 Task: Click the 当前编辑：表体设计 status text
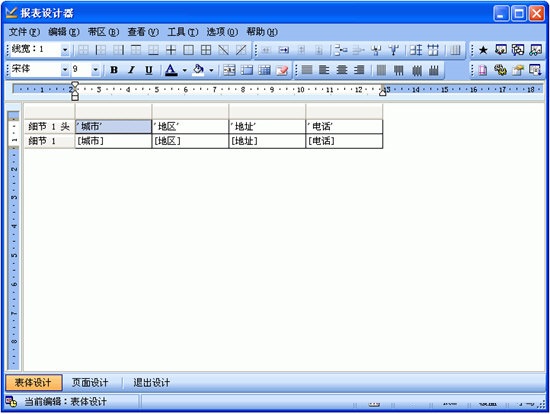(x=65, y=401)
